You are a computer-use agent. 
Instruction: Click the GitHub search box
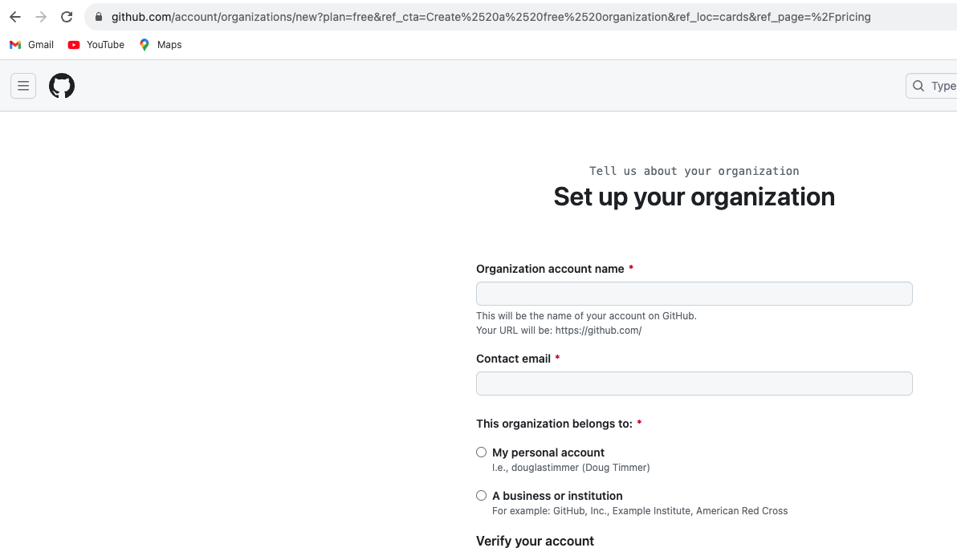pyautogui.click(x=931, y=86)
